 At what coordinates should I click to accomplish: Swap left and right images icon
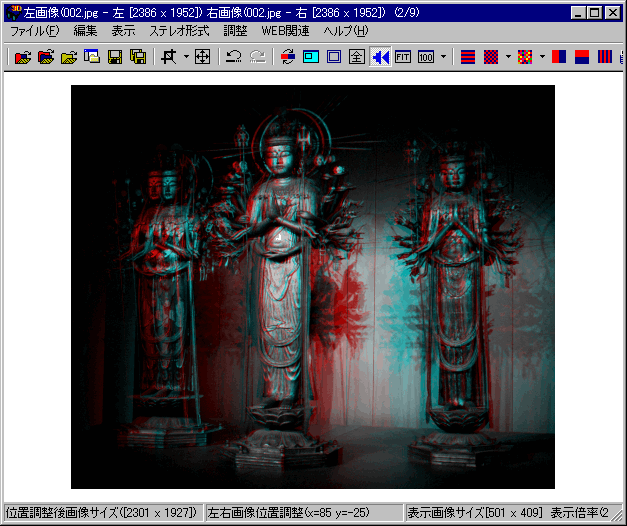click(288, 57)
